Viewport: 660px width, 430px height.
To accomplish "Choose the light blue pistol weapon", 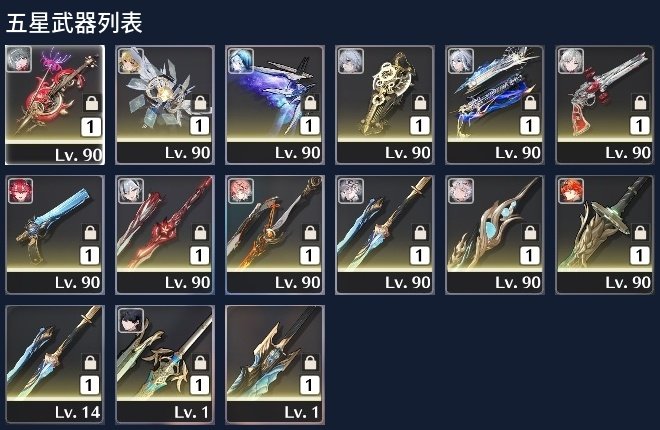I will click(x=55, y=235).
